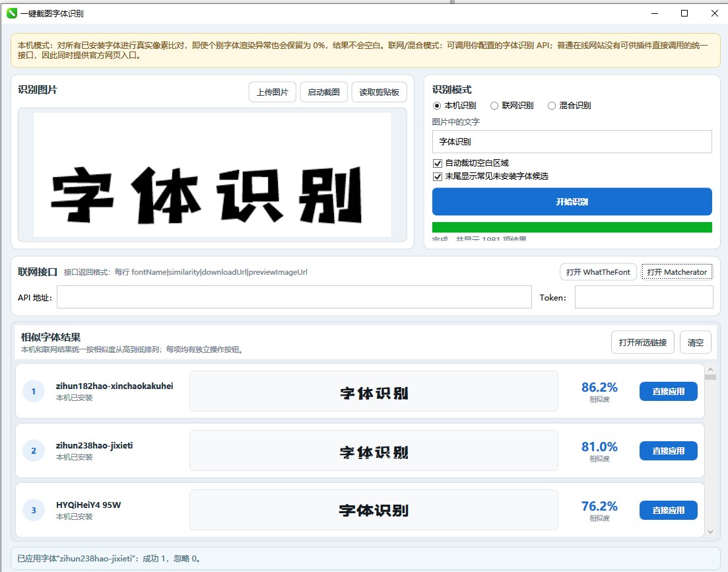Viewport: 728px width, 572px height.
Task: Click the preview of zihun238hao-jixieti result
Action: 374,450
